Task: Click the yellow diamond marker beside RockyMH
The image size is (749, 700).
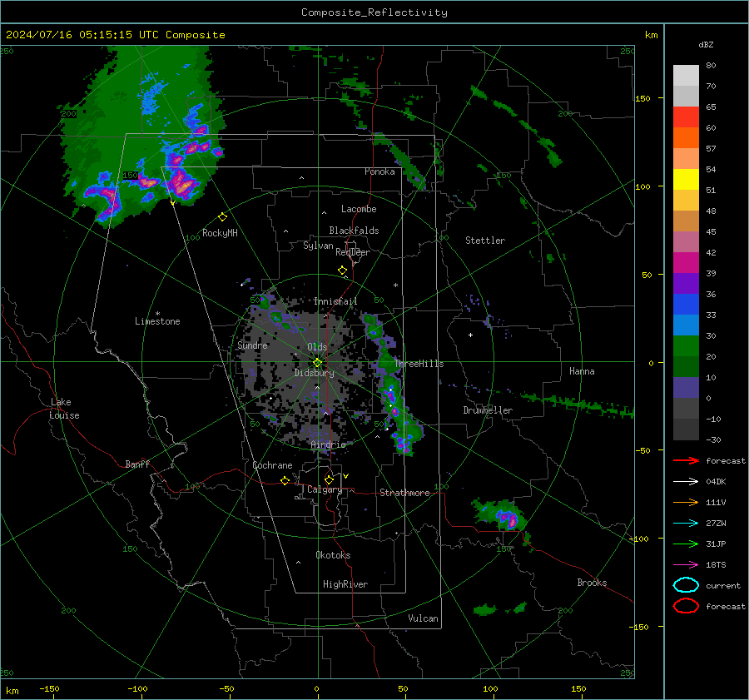Action: coord(222,217)
